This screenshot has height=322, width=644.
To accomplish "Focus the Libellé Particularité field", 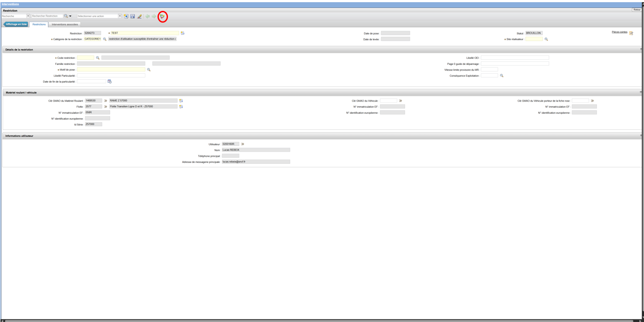I will click(111, 76).
